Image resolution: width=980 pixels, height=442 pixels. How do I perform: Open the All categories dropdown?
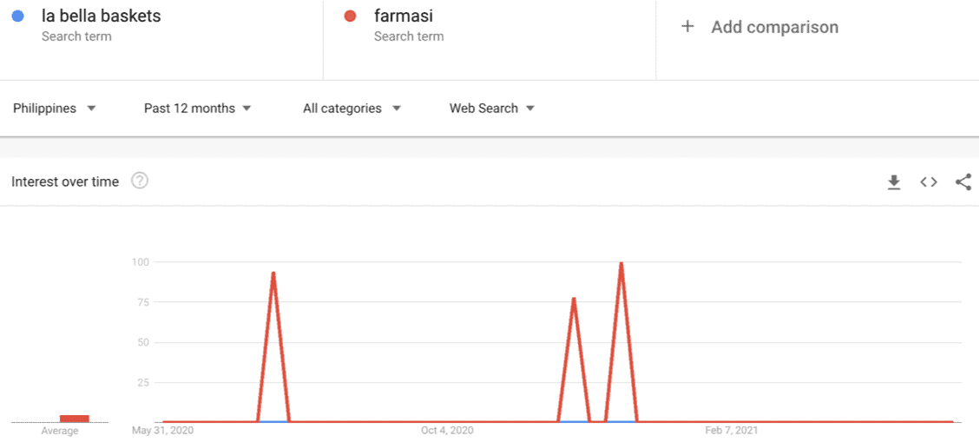click(x=352, y=109)
